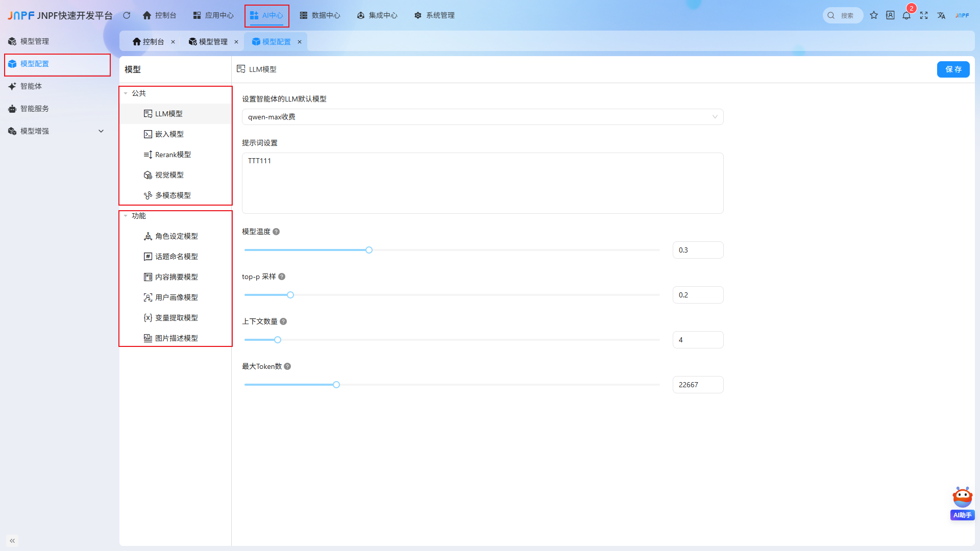Collapse the left sidebar with the double-arrow icon
The height and width of the screenshot is (551, 980).
tap(12, 541)
